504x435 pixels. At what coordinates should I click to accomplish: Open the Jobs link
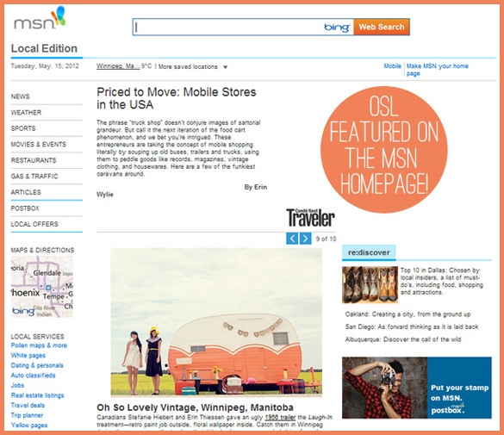(17, 385)
